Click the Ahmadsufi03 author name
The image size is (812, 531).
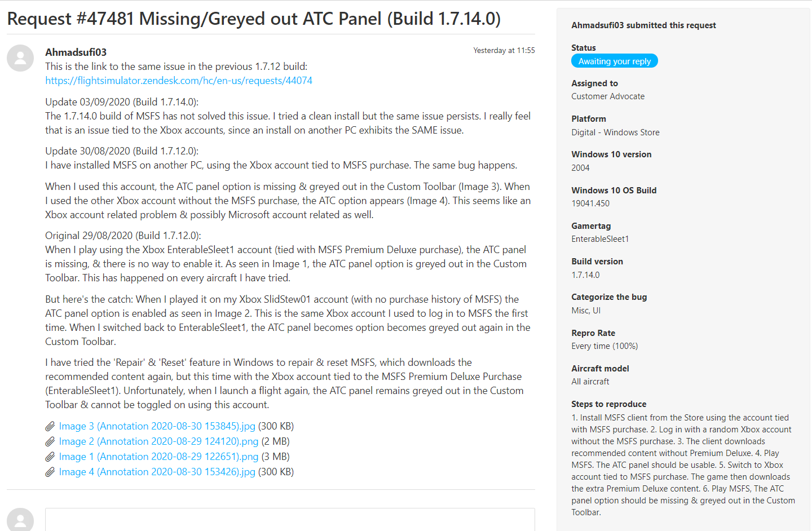click(x=76, y=52)
